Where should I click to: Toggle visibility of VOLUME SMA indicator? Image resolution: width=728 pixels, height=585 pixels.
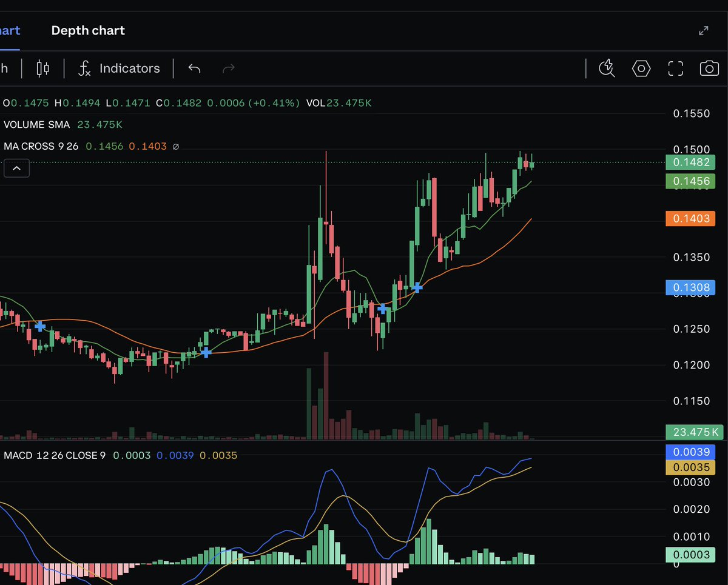(x=38, y=124)
